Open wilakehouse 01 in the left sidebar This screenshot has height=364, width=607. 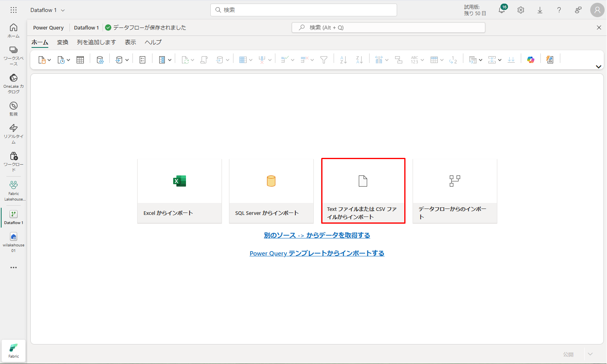click(14, 242)
